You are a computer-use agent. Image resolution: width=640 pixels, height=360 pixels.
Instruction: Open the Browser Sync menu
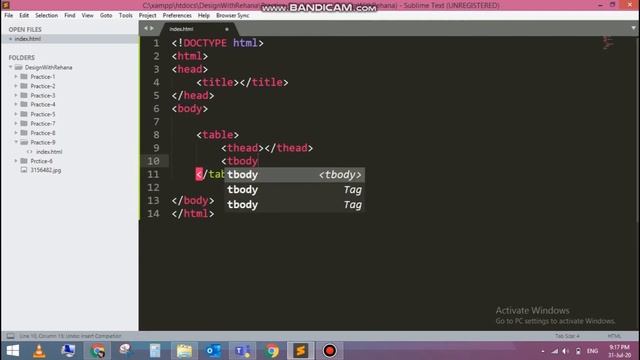pos(232,15)
